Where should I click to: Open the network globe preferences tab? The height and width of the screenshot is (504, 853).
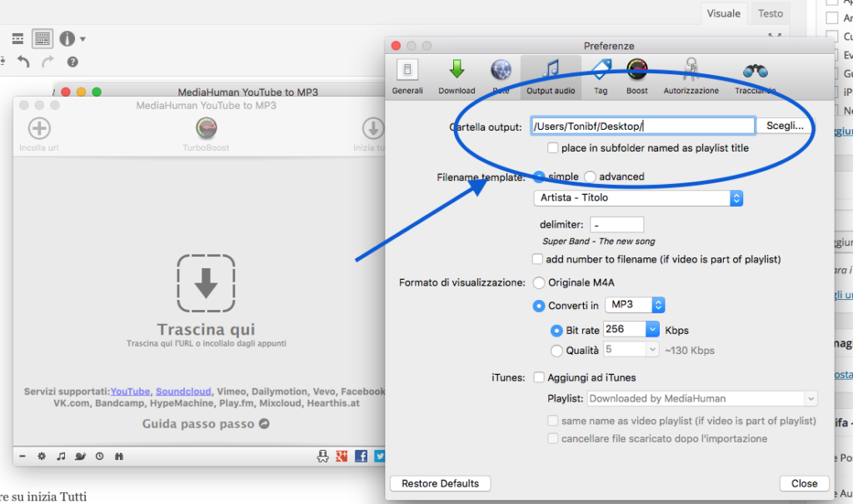click(501, 77)
